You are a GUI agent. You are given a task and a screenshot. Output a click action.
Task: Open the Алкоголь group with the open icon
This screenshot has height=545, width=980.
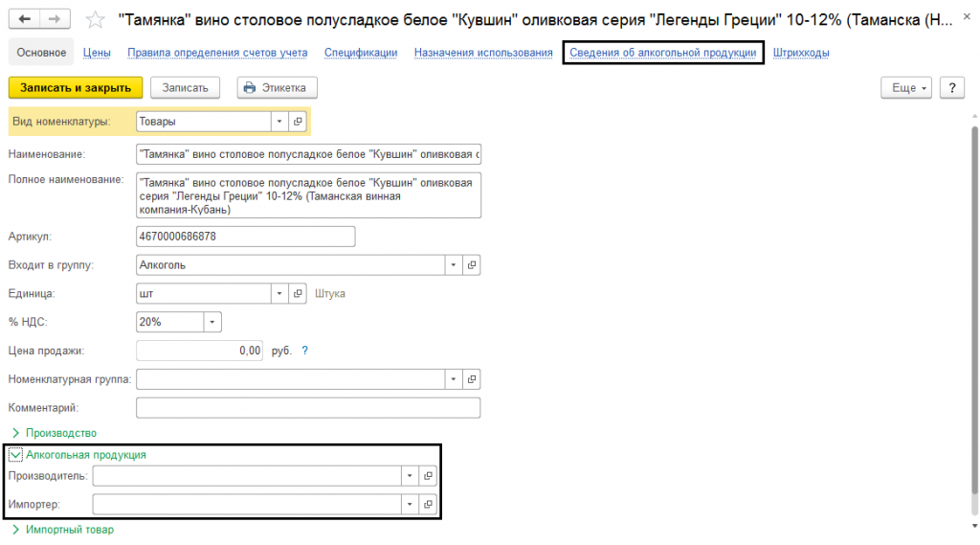471,264
